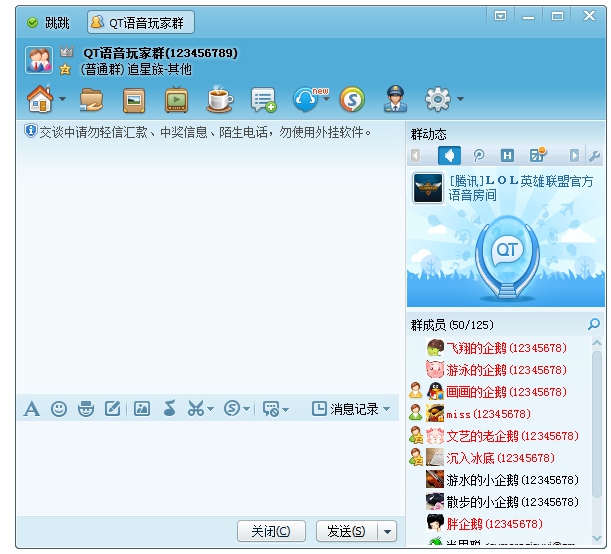Open the scissors screenshot tool dropdown
The height and width of the screenshot is (554, 611).
click(x=209, y=408)
